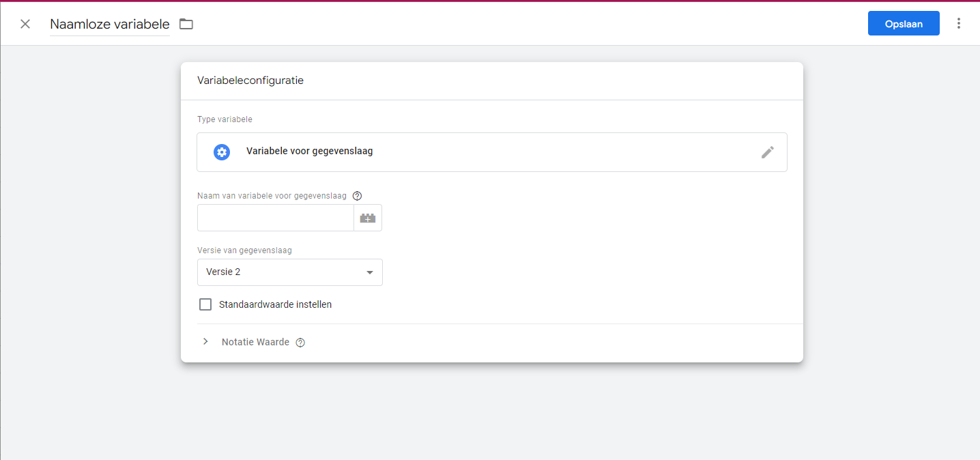This screenshot has height=460, width=980.
Task: Close the variable editor with the X icon
Action: (x=25, y=24)
